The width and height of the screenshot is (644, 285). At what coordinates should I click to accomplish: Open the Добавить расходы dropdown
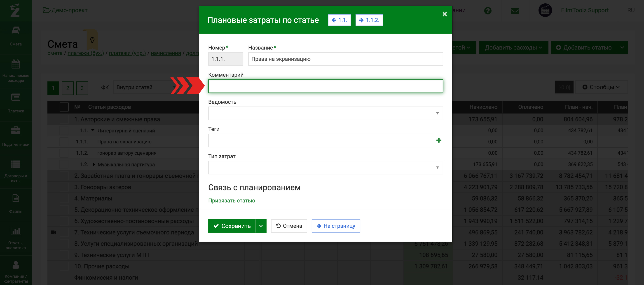(x=513, y=47)
